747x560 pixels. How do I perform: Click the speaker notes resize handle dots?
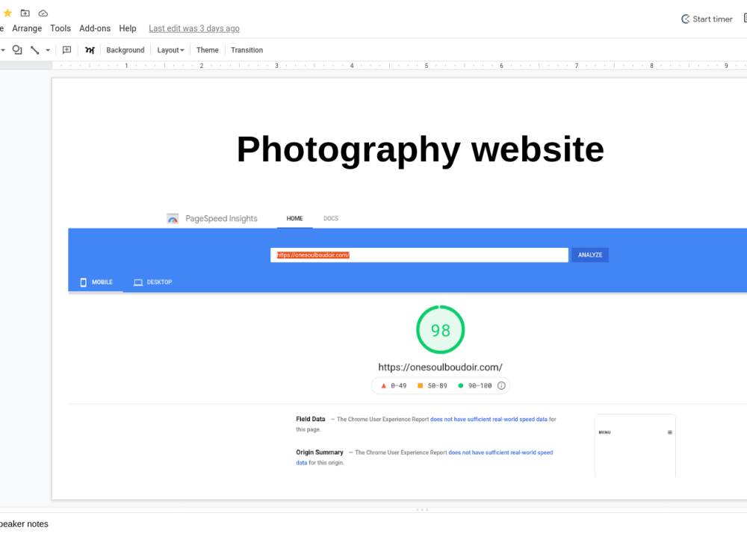coord(422,509)
